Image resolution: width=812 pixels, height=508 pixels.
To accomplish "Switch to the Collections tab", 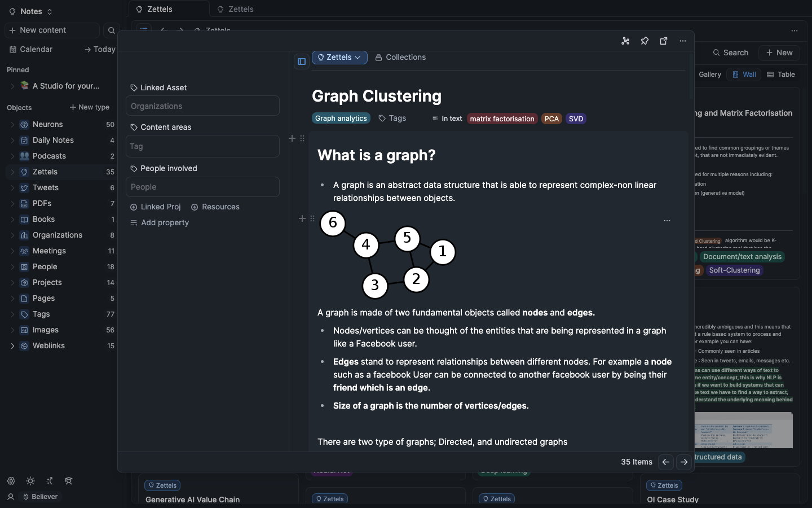I will [400, 58].
